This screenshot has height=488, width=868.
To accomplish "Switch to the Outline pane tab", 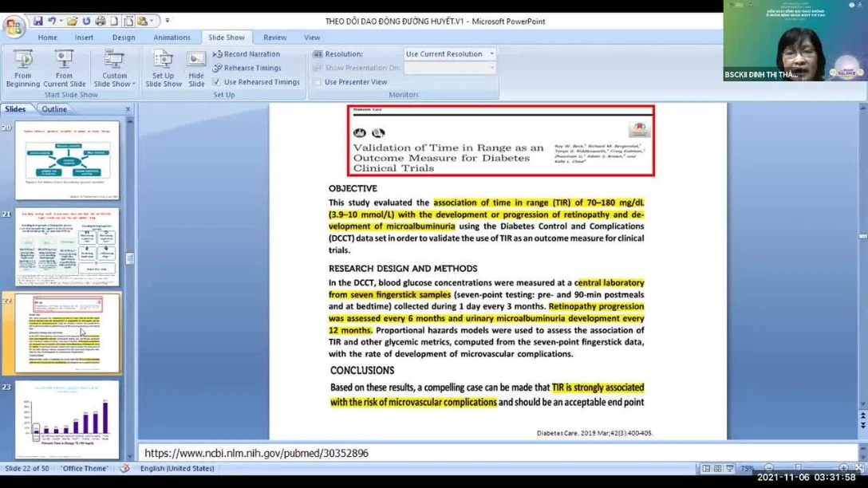I will 54,109.
